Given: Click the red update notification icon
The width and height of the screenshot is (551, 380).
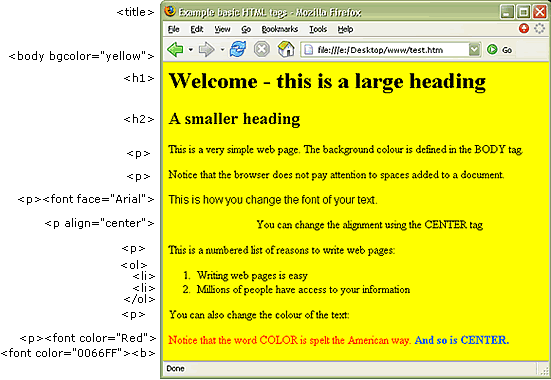Looking at the screenshot, I should pyautogui.click(x=524, y=28).
